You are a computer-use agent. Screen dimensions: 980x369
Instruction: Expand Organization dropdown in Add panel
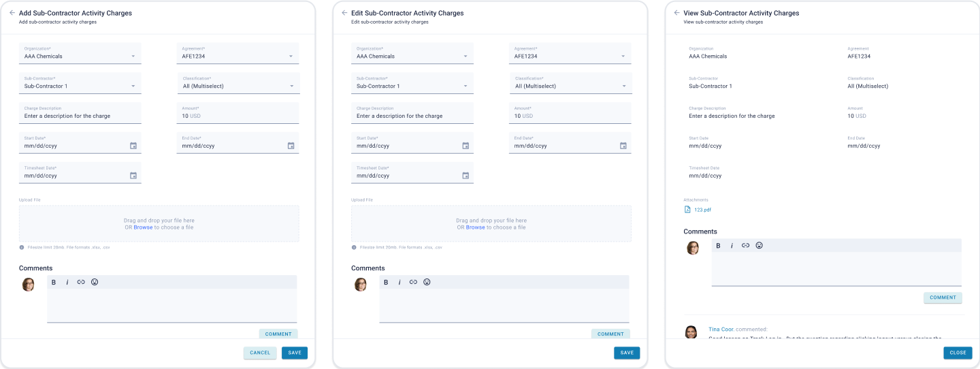[133, 57]
